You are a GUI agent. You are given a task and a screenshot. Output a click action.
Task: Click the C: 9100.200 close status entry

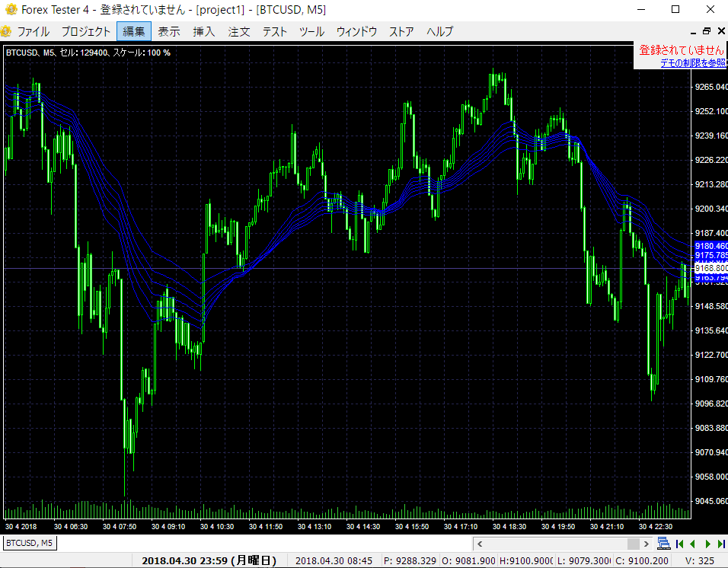[642, 560]
